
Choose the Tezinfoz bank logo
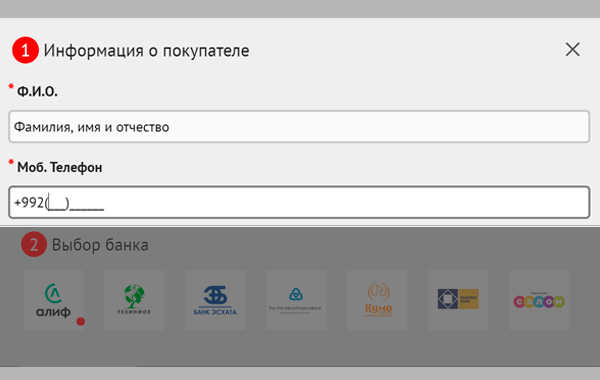tap(134, 300)
